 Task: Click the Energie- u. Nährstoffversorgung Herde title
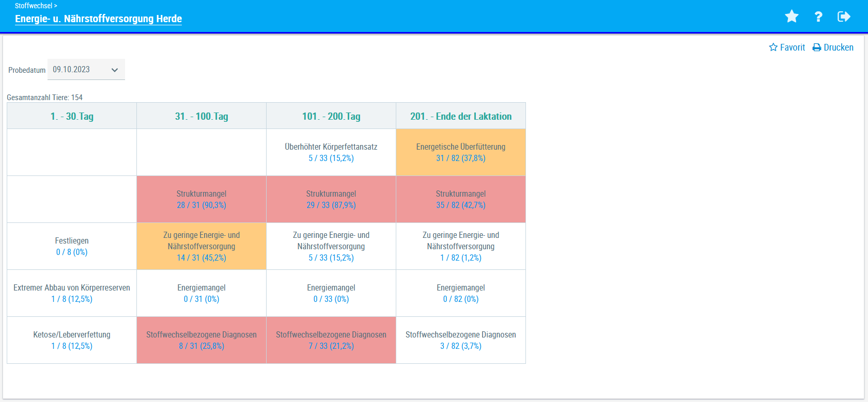(98, 19)
